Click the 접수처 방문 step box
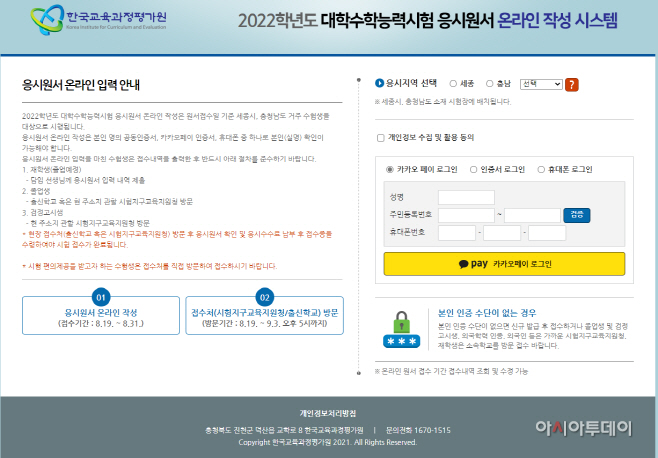 pyautogui.click(x=264, y=315)
